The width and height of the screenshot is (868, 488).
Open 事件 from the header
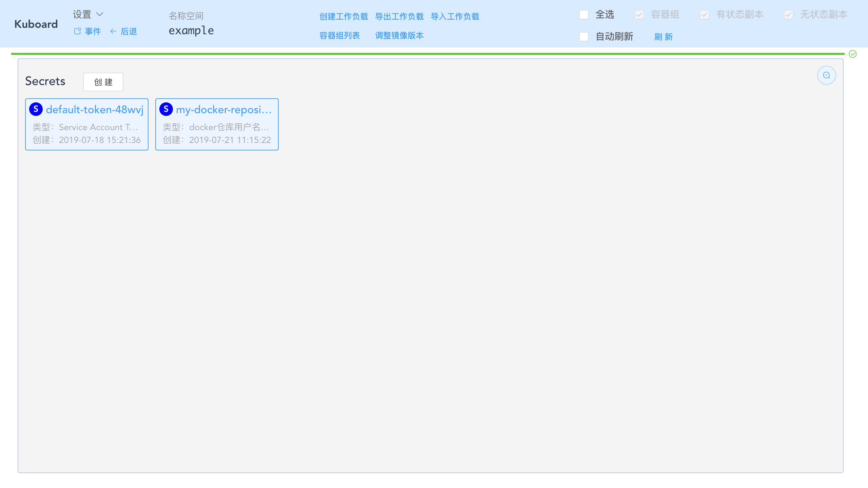tap(93, 31)
